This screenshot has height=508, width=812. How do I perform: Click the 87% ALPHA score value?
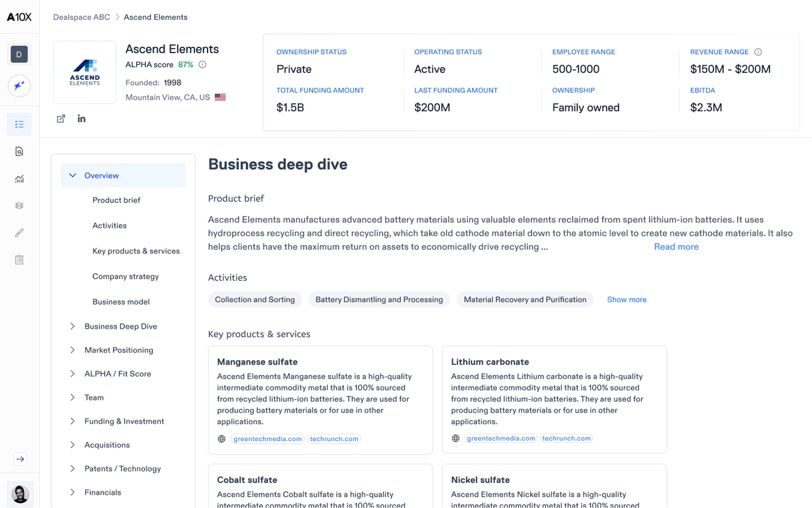coord(186,65)
